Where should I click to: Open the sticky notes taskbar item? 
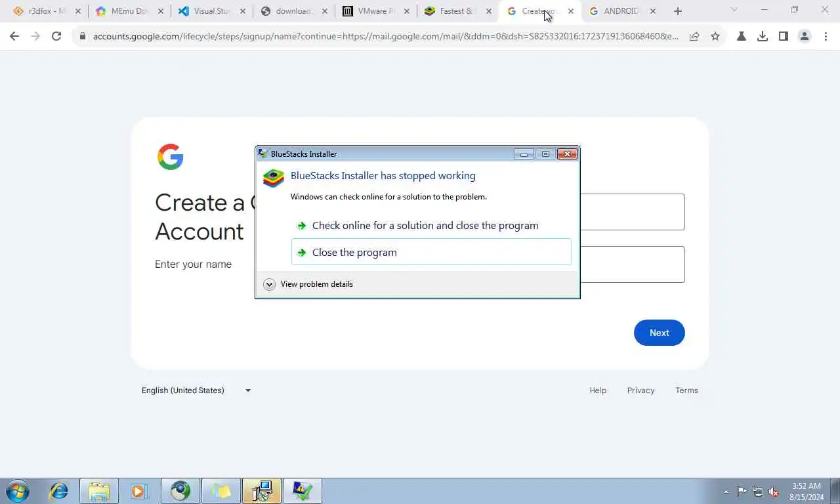[x=220, y=491]
